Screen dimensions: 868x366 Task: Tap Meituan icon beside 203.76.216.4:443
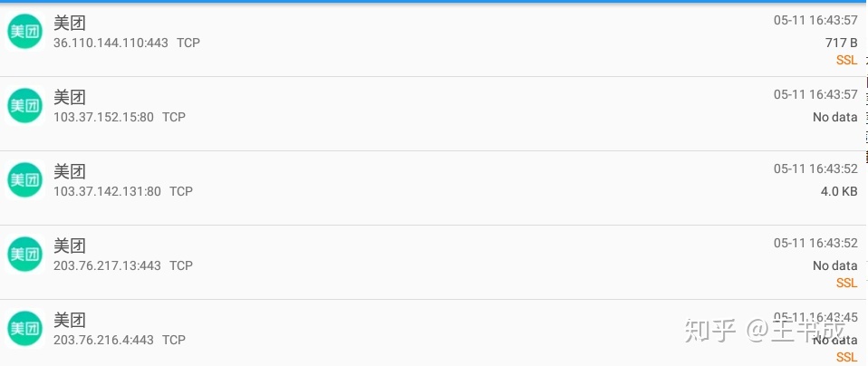pos(24,328)
